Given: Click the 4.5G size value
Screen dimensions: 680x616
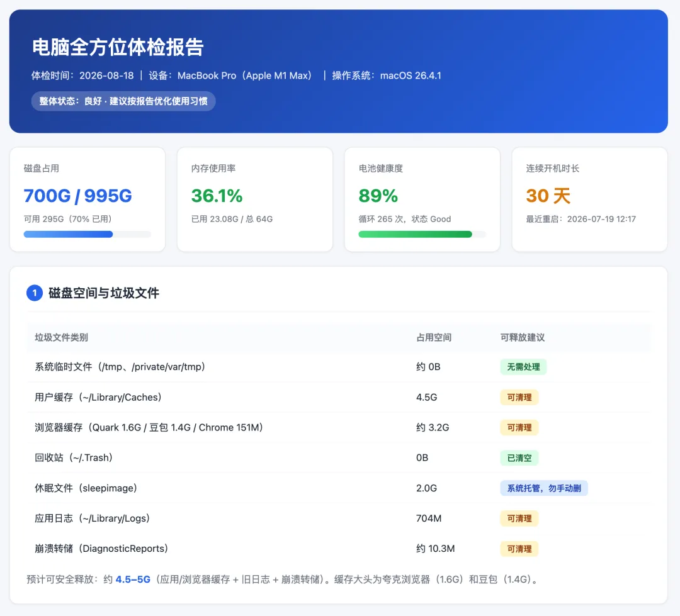Looking at the screenshot, I should tap(427, 397).
